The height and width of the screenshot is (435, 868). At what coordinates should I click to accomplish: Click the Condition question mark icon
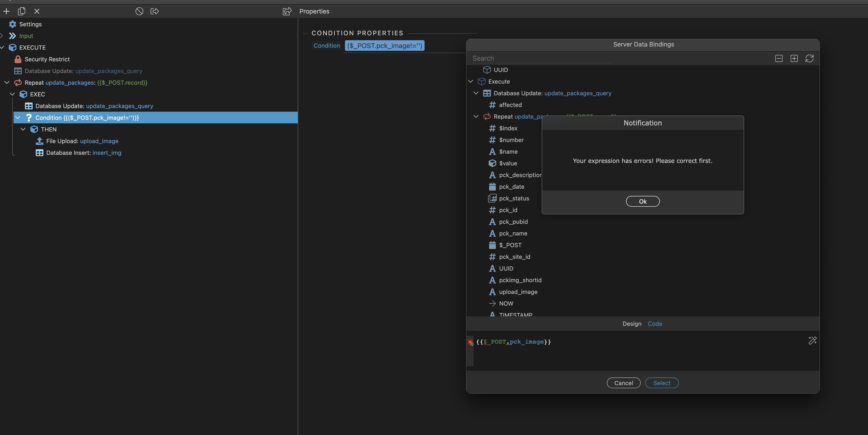coord(29,118)
